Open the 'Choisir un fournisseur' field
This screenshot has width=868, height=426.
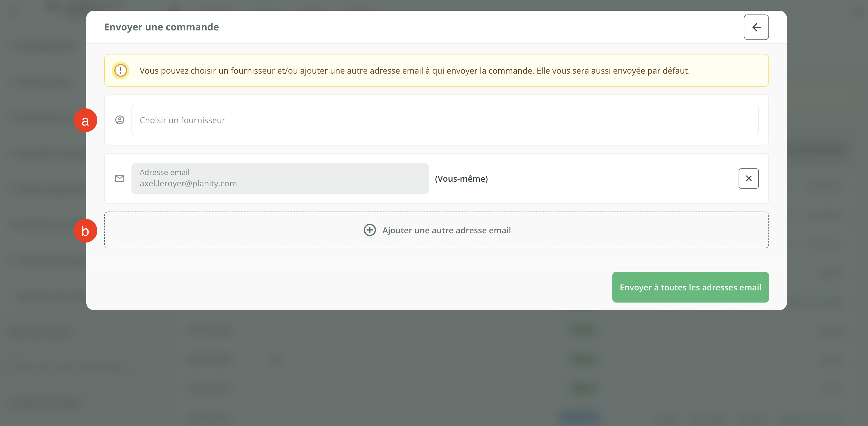click(x=444, y=120)
